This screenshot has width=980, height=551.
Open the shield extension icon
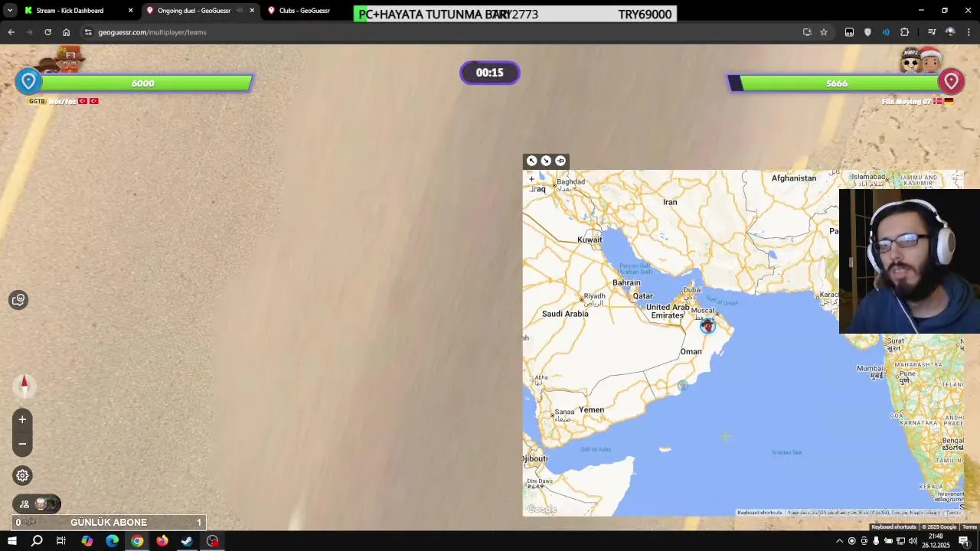(x=867, y=32)
